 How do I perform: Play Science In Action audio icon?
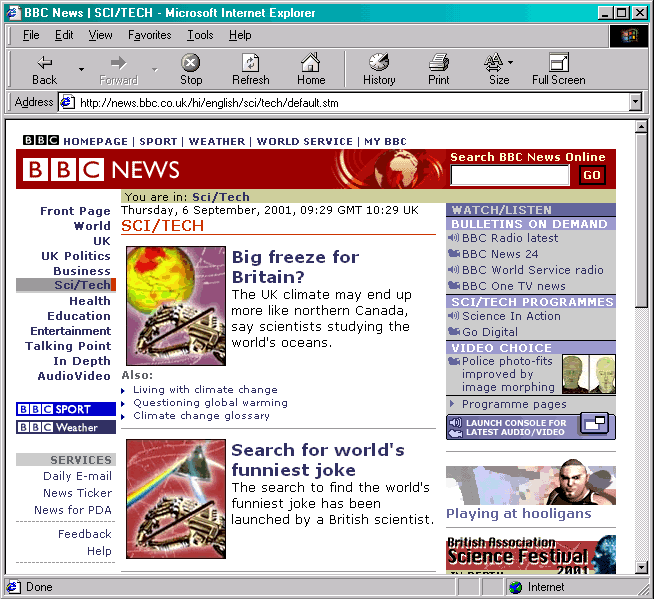453,316
